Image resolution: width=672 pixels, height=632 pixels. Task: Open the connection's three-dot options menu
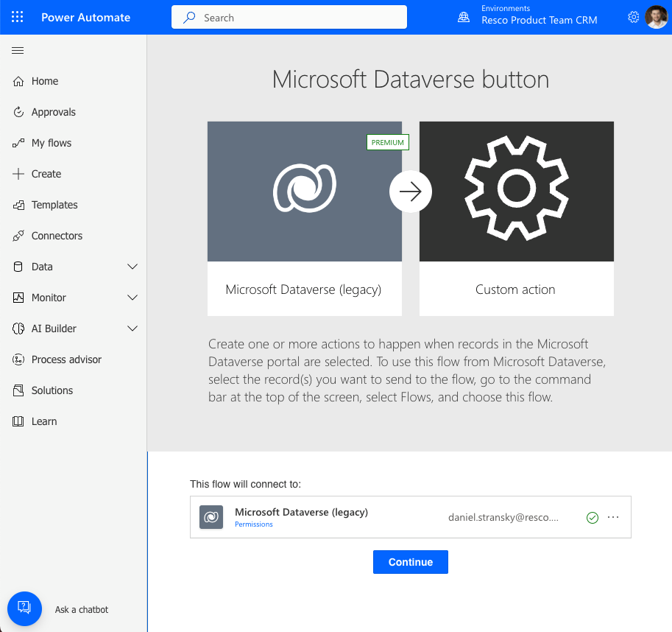point(613,517)
